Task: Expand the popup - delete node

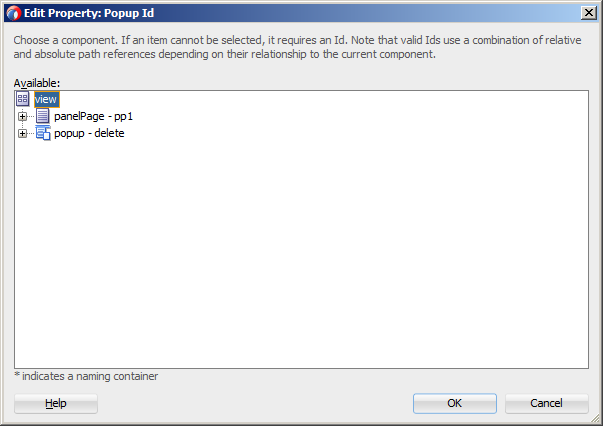Action: pyautogui.click(x=22, y=133)
